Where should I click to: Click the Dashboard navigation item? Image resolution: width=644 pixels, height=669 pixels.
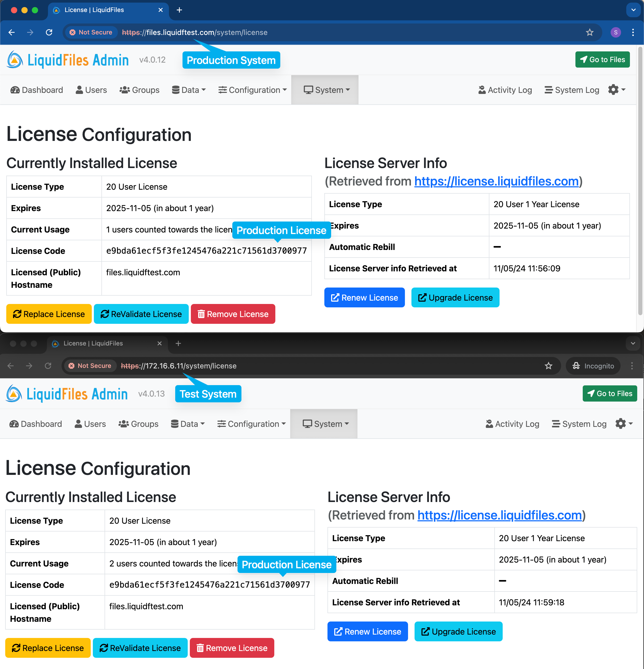pos(37,90)
